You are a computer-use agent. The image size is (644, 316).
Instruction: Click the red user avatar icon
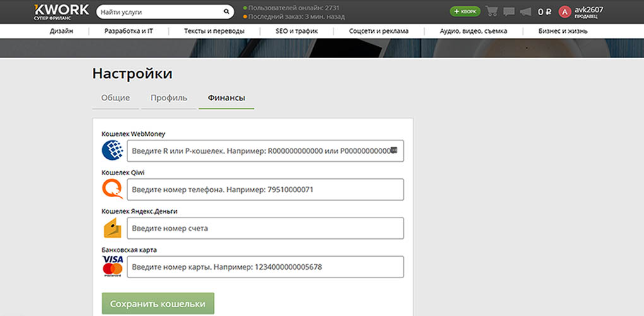tap(564, 12)
